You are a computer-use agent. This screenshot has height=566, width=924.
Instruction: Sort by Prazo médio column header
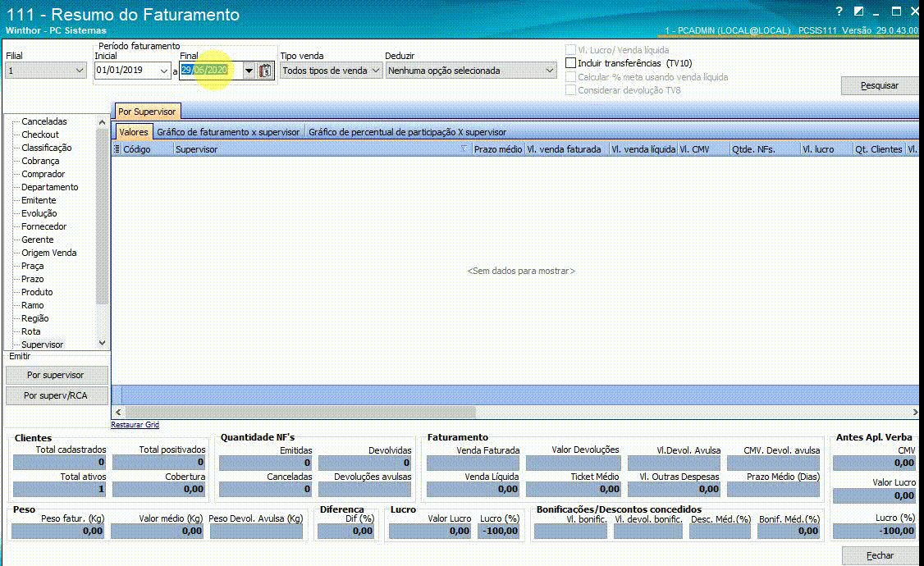point(498,149)
